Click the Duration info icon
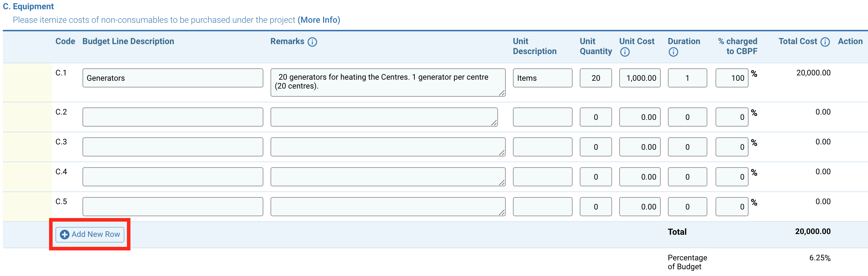Viewport: 868px width, 276px height. click(x=673, y=52)
